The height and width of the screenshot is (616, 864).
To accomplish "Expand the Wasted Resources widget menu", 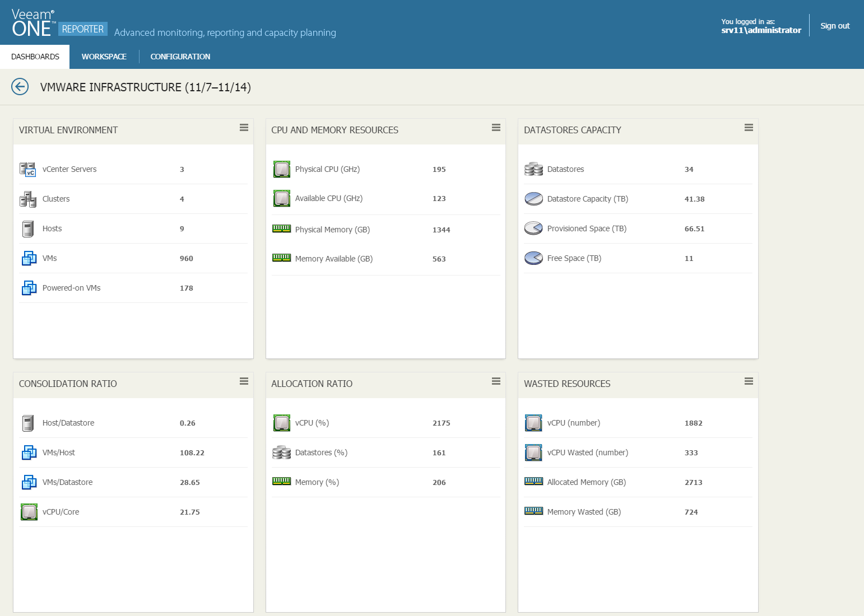I will [x=749, y=381].
